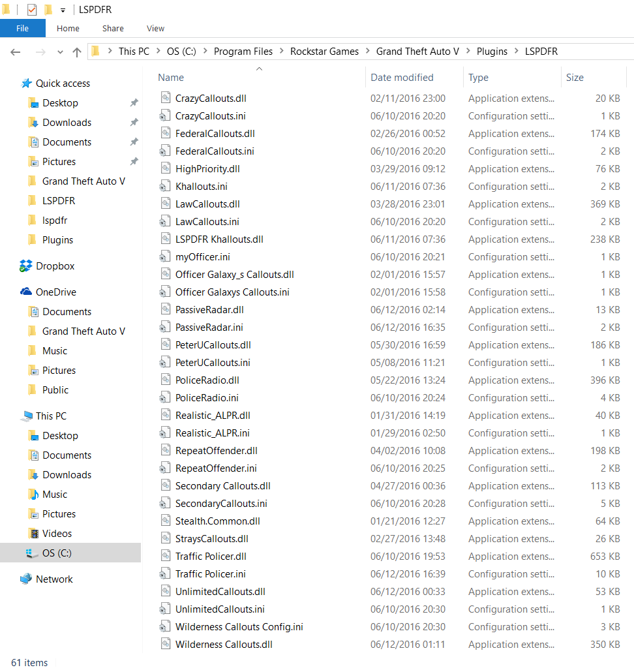Click This PC in address bar
The height and width of the screenshot is (672, 634).
click(x=134, y=52)
